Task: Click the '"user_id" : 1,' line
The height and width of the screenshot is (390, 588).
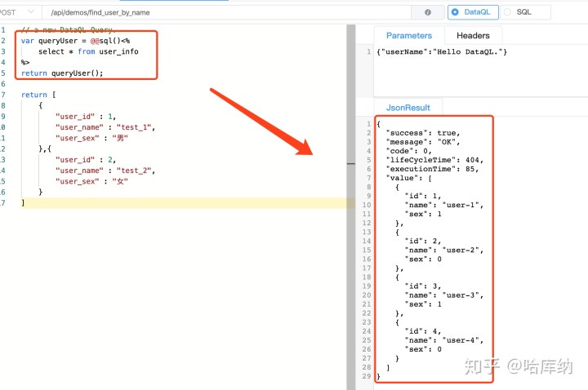Action: pos(86,117)
